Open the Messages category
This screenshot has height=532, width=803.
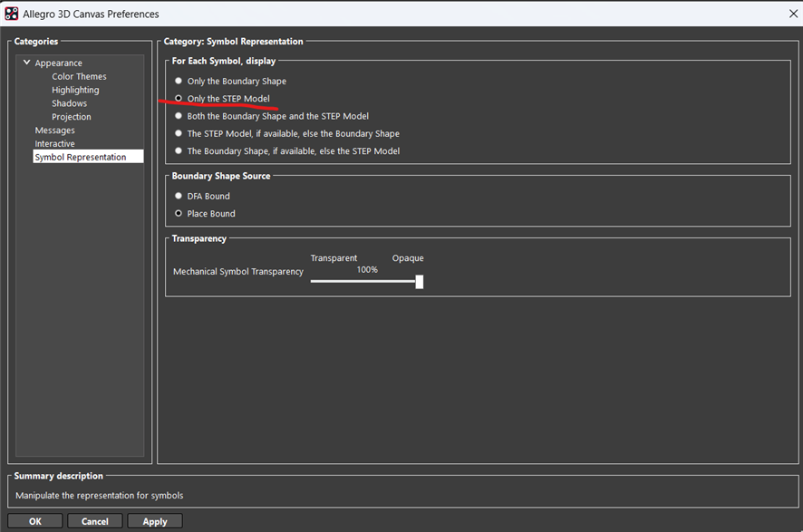(x=54, y=131)
